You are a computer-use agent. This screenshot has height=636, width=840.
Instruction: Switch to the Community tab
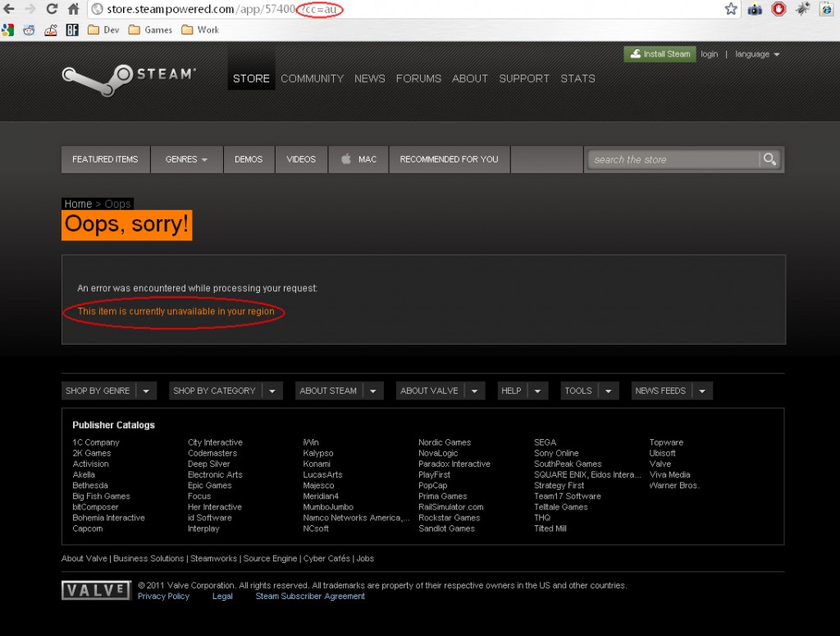point(312,79)
